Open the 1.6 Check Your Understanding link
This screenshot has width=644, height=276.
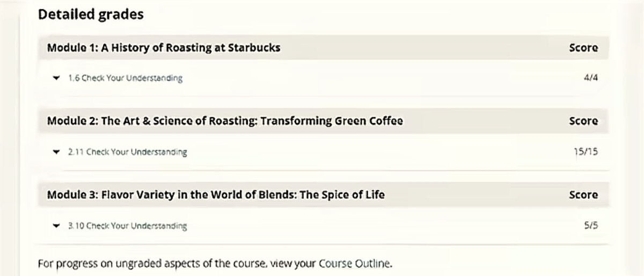[x=125, y=78]
